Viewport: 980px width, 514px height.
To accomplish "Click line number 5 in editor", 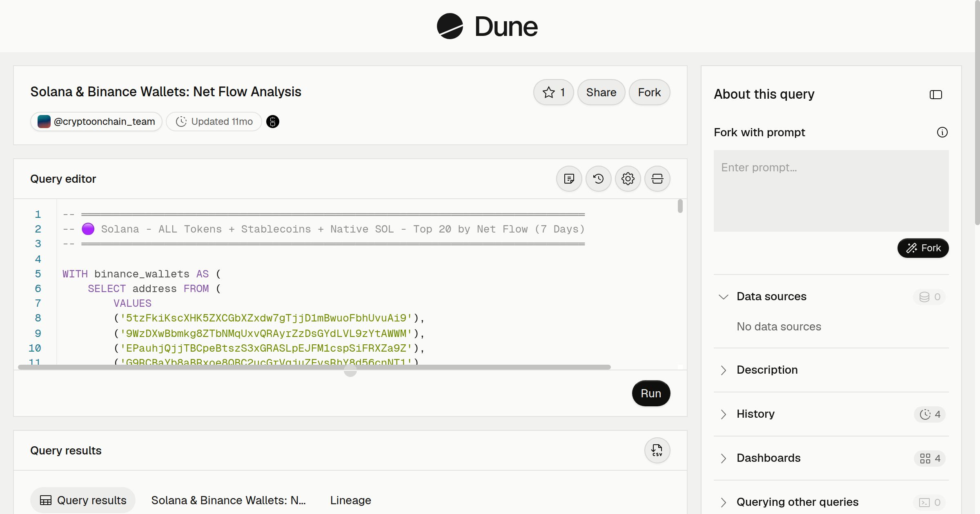I will pos(38,274).
